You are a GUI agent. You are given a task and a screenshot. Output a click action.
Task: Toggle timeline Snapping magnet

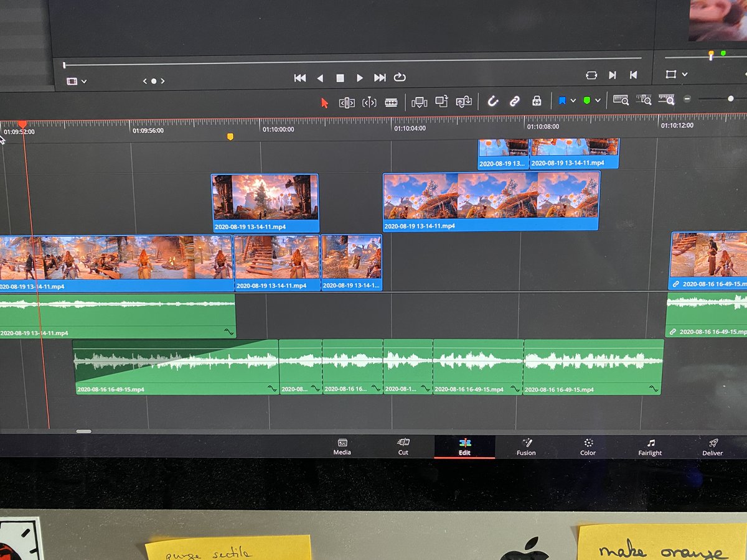492,101
